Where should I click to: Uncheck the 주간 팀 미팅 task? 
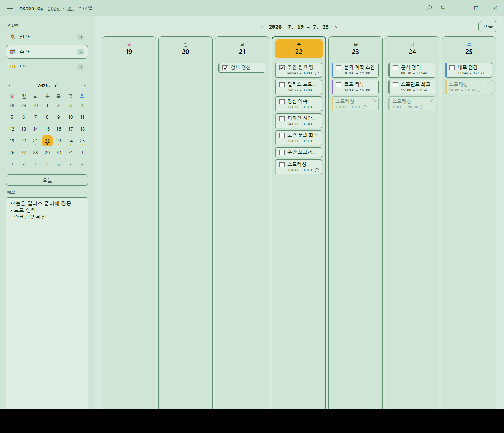tap(282, 68)
